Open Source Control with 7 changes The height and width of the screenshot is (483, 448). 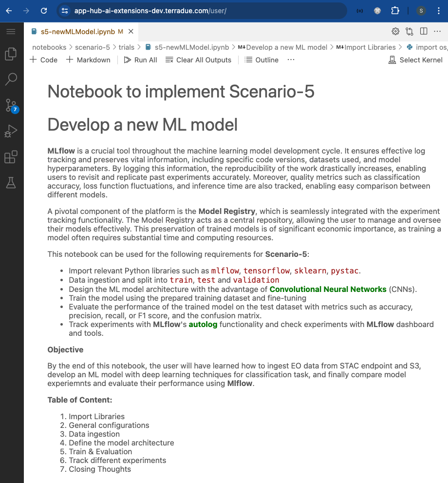11,105
